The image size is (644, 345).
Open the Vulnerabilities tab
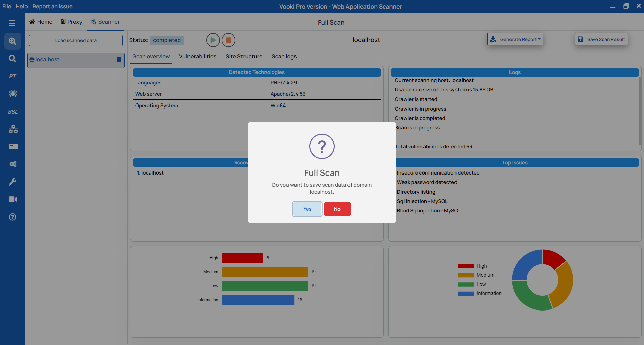click(198, 56)
